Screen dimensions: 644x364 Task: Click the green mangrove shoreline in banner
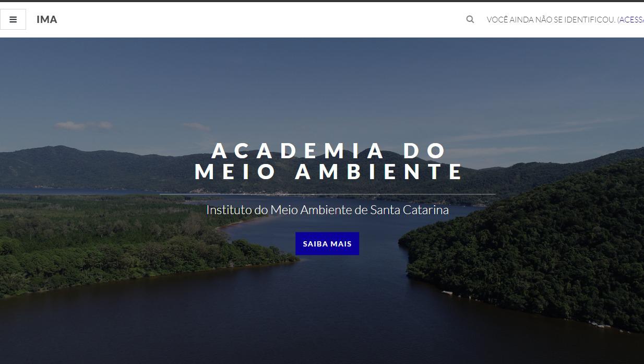tap(130, 245)
